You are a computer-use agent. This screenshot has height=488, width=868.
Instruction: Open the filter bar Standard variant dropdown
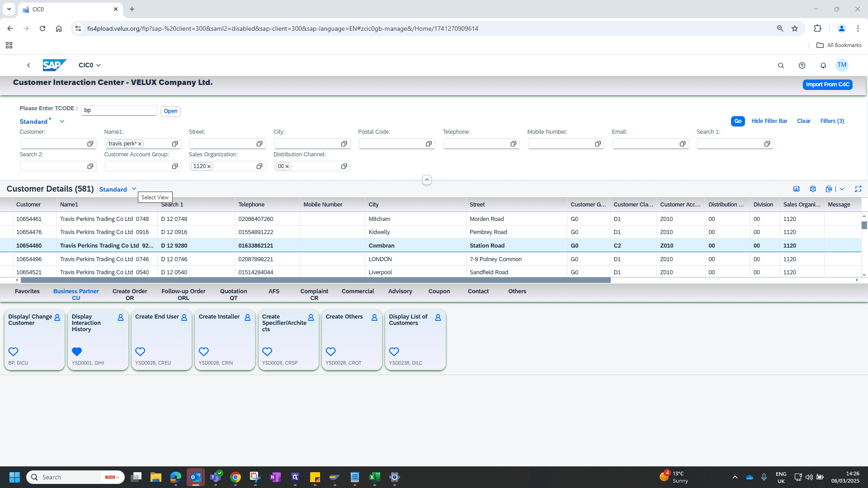click(62, 122)
